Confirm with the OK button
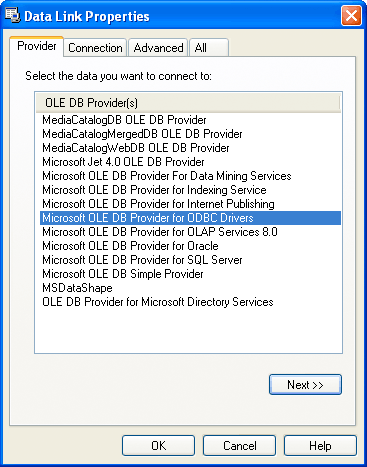This screenshot has height=467, width=367. [x=158, y=446]
